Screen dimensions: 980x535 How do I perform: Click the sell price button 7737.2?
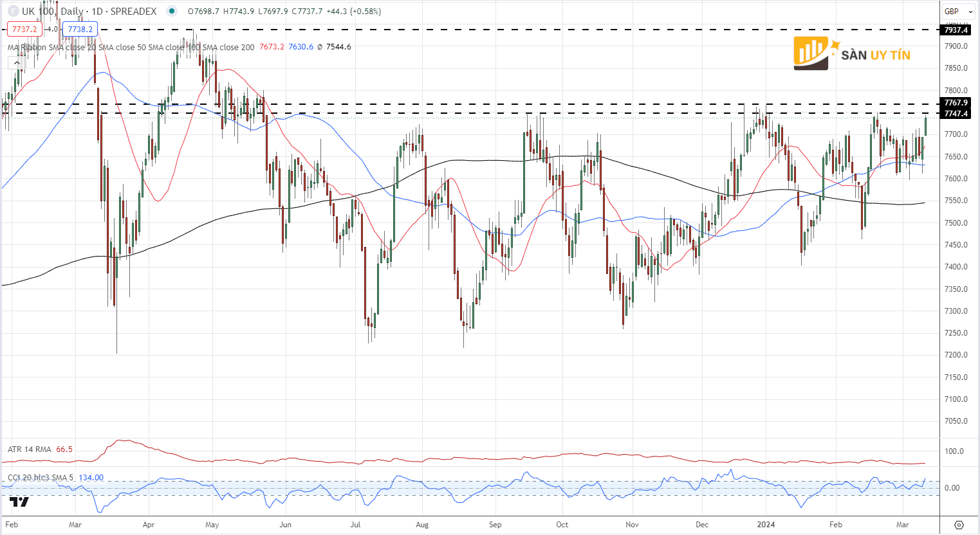click(x=24, y=29)
